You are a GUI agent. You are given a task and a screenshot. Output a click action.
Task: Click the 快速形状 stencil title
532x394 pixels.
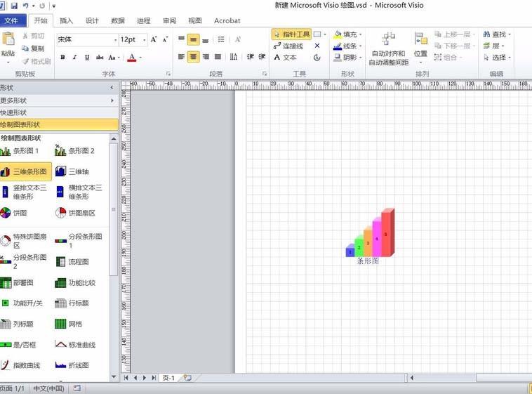(14, 112)
